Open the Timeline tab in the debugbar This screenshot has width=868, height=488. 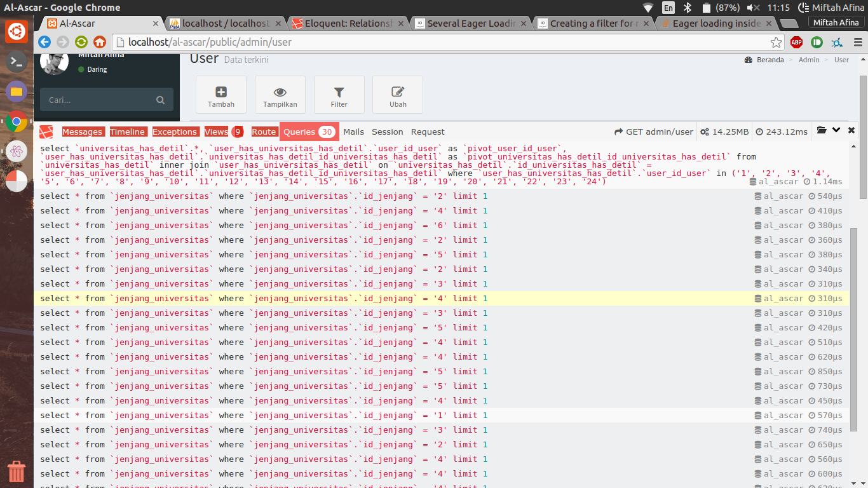point(127,132)
